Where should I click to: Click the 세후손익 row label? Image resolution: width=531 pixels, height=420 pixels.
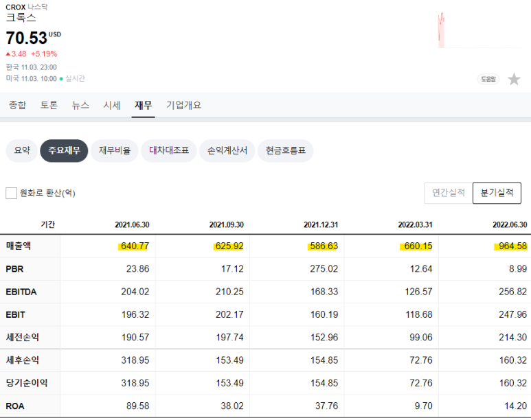point(23,360)
